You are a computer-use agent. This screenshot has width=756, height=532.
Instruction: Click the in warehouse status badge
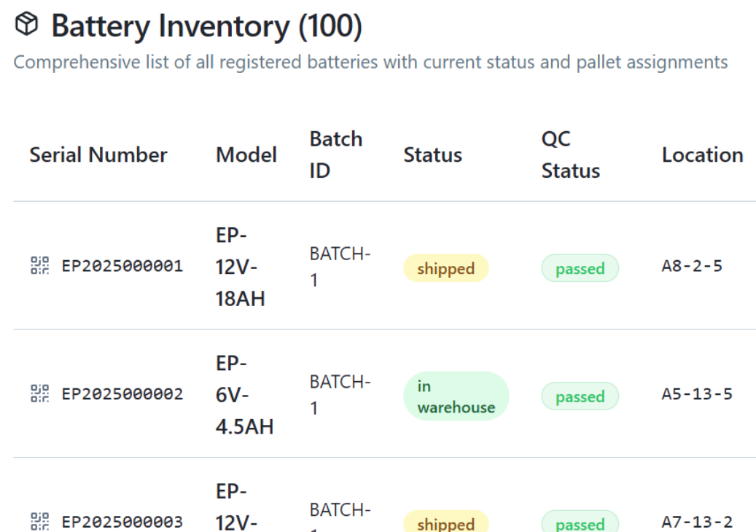point(456,396)
